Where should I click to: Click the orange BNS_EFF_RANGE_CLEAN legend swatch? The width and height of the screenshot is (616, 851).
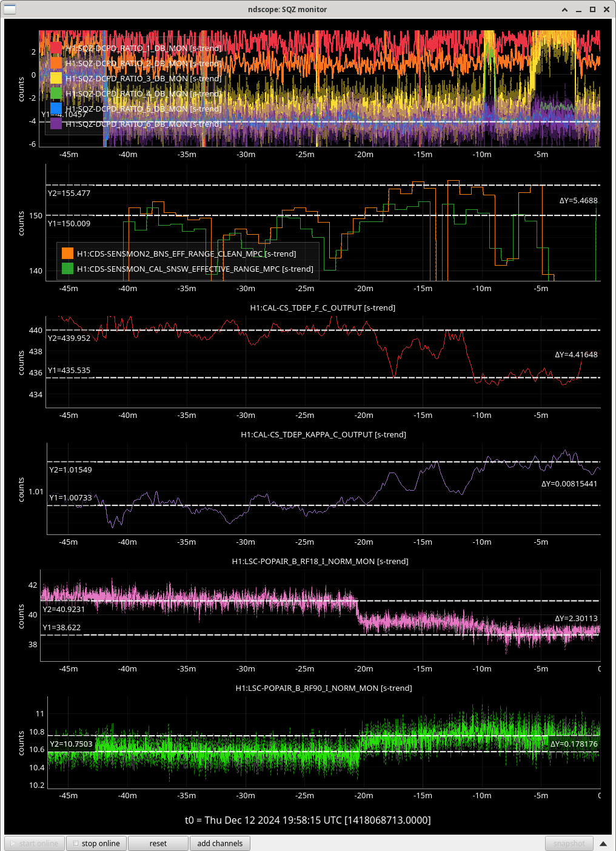coord(67,254)
